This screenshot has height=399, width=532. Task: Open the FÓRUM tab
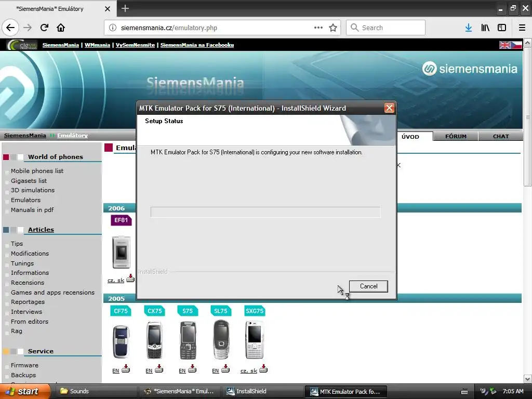[456, 137]
